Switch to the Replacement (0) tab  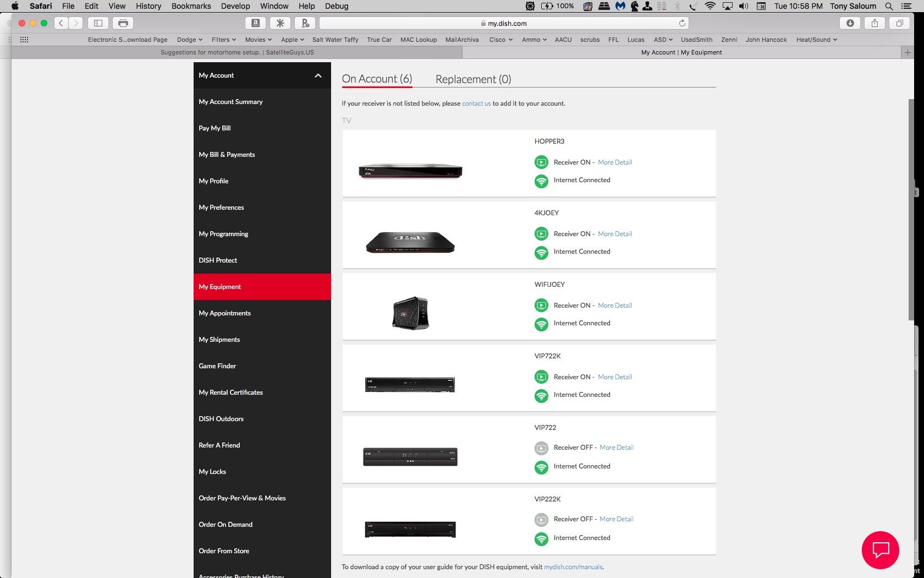[x=473, y=79]
